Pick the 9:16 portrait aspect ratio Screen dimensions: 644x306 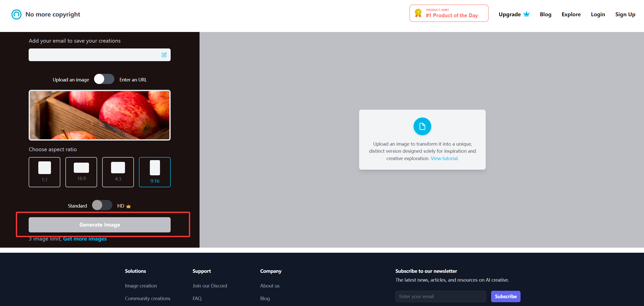click(x=155, y=172)
